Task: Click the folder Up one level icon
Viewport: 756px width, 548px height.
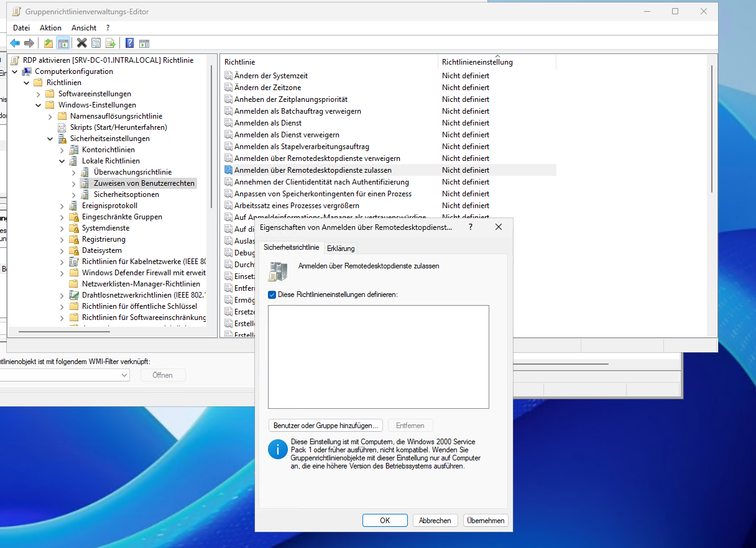Action: pyautogui.click(x=48, y=43)
